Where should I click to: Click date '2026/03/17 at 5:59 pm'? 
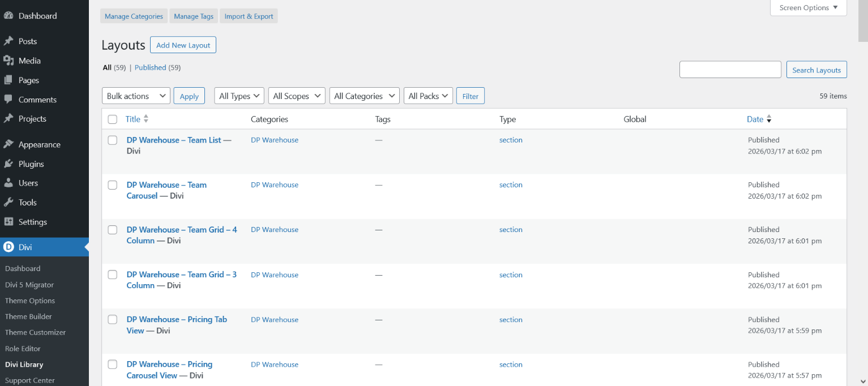(x=785, y=331)
